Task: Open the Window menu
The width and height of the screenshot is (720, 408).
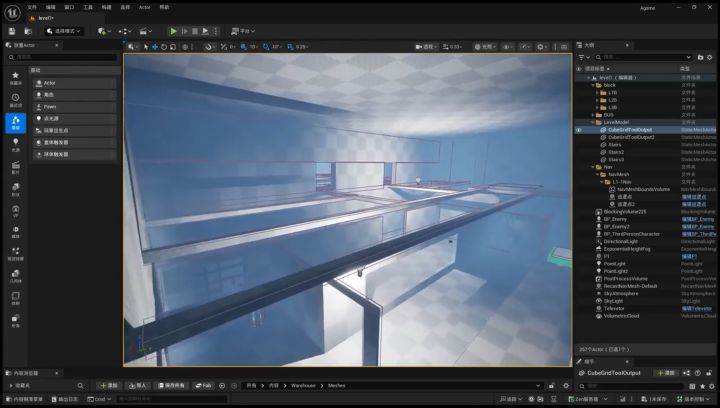Action: pyautogui.click(x=69, y=7)
